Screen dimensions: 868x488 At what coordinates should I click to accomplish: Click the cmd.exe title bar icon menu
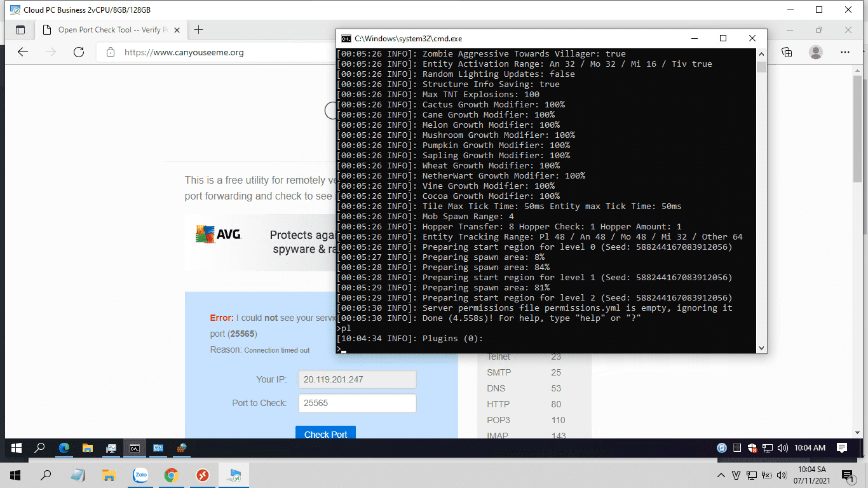coord(346,39)
